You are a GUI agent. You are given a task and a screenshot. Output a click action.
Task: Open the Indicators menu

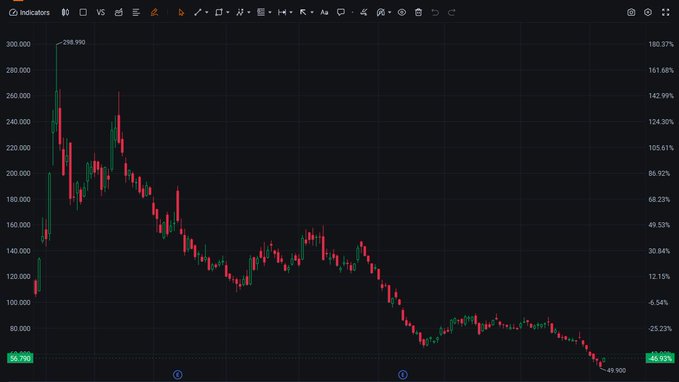[x=29, y=13]
